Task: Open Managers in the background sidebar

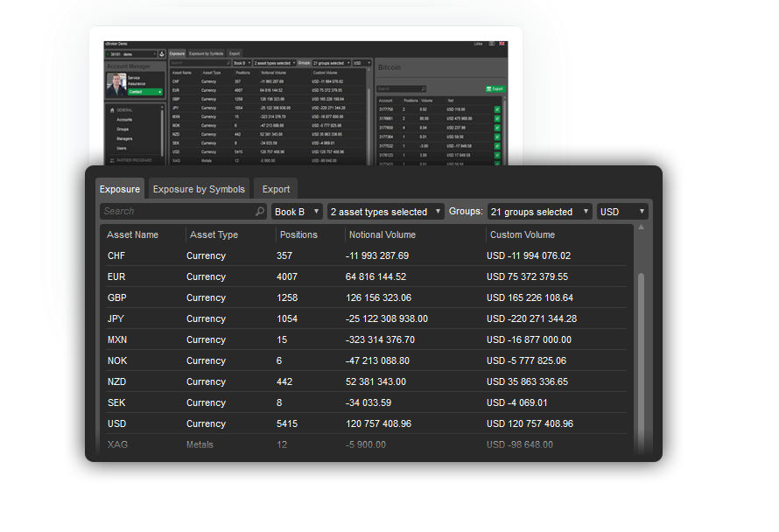Action: coord(124,138)
